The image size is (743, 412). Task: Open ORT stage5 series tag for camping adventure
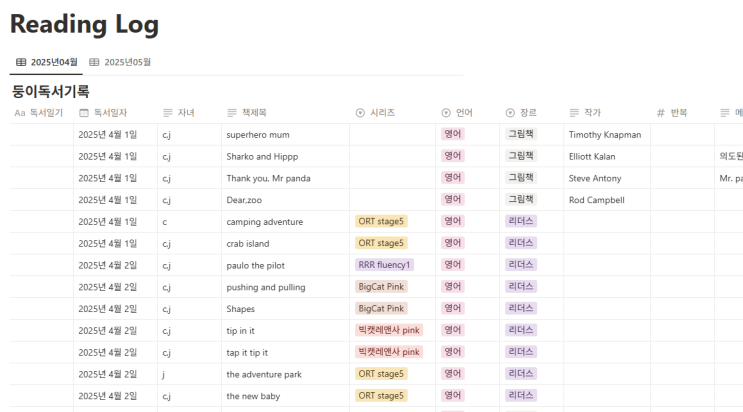click(x=381, y=221)
